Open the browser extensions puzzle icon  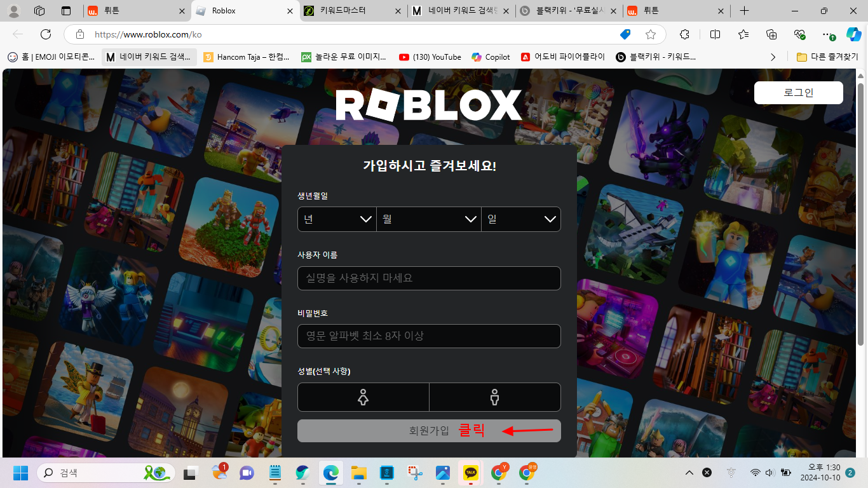(684, 34)
